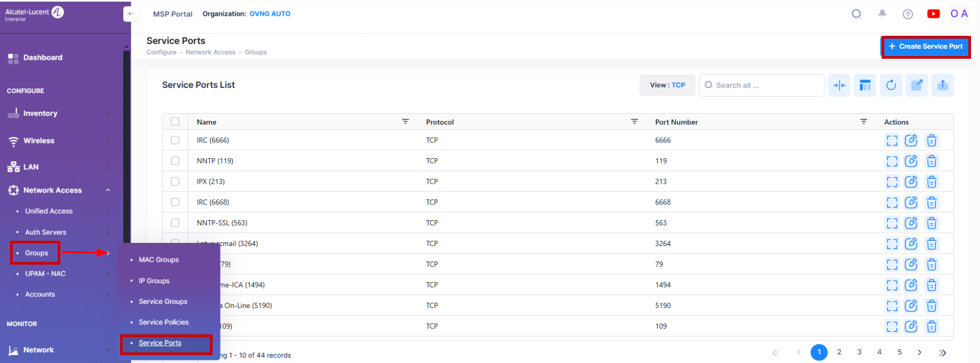Click the YouTube icon in header
Screen dimensions: 980x363
[933, 14]
